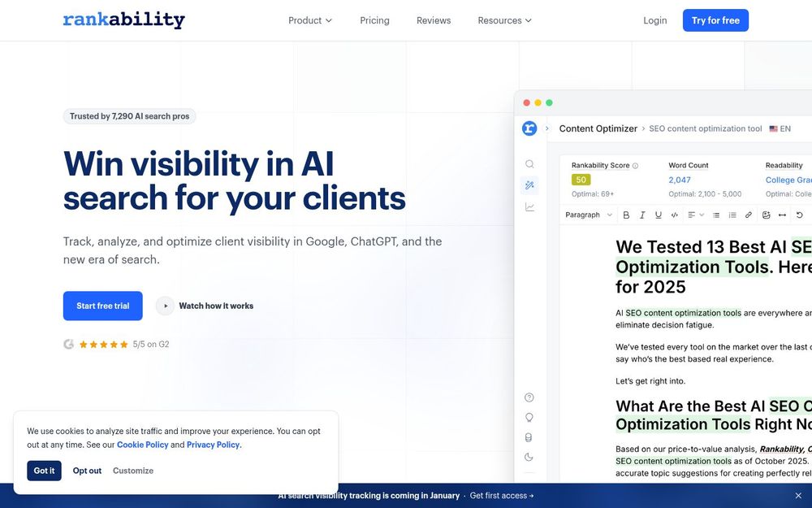Screen dimensions: 812x508
Task: Go to the Pricing page
Action: click(x=374, y=20)
